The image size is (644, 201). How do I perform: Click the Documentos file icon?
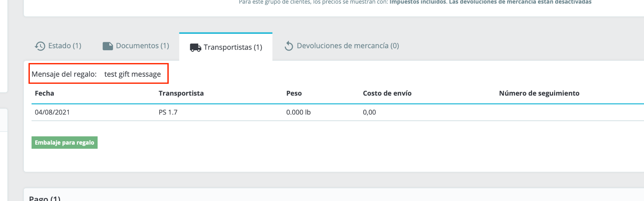coord(108,46)
